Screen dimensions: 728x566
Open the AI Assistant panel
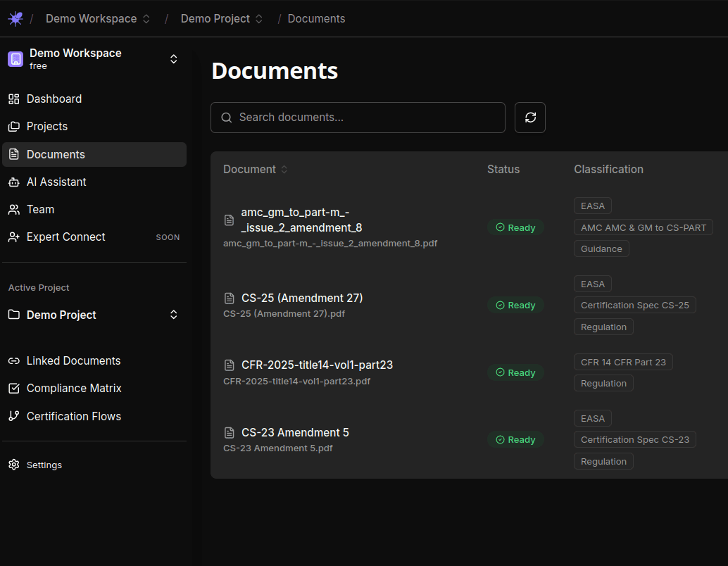point(56,182)
